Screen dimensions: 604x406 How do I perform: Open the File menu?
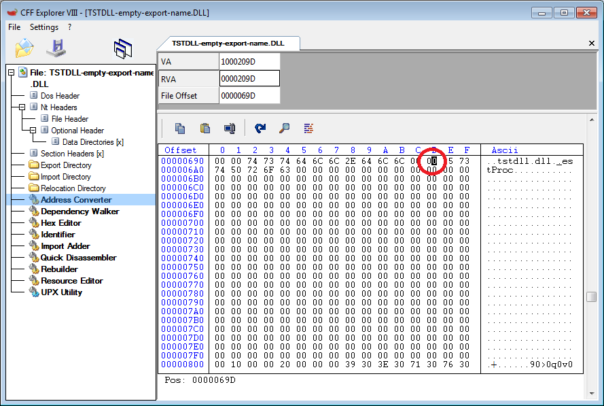[x=14, y=27]
